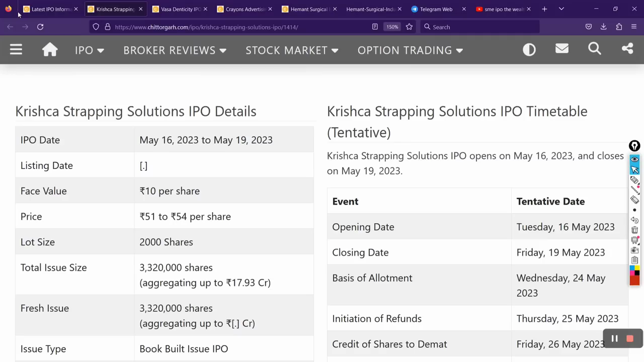644x362 pixels.
Task: Expand the Broker Reviews dropdown menu
Action: point(175,50)
